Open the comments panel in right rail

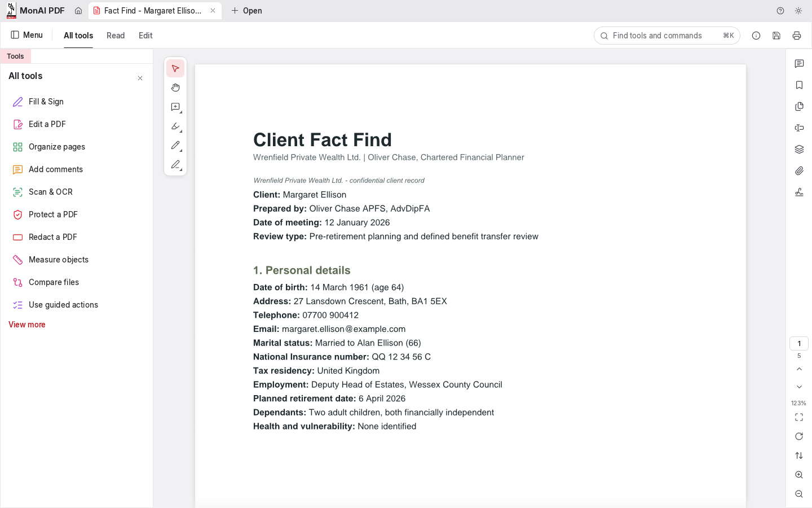coord(799,64)
